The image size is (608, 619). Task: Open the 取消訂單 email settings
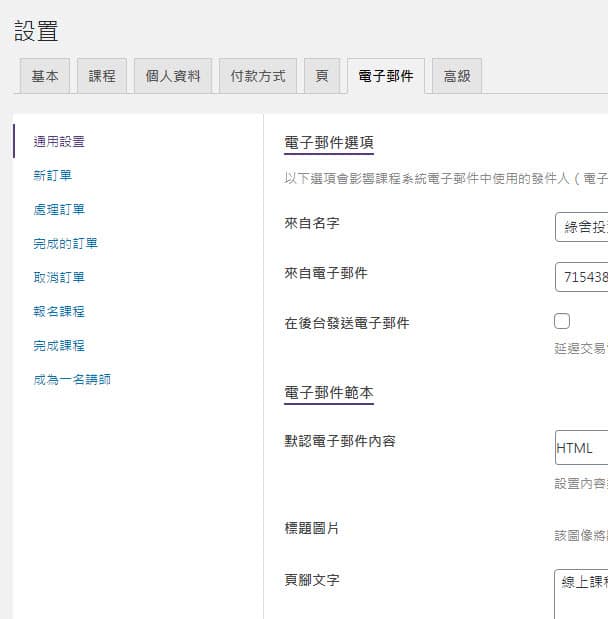pos(59,278)
